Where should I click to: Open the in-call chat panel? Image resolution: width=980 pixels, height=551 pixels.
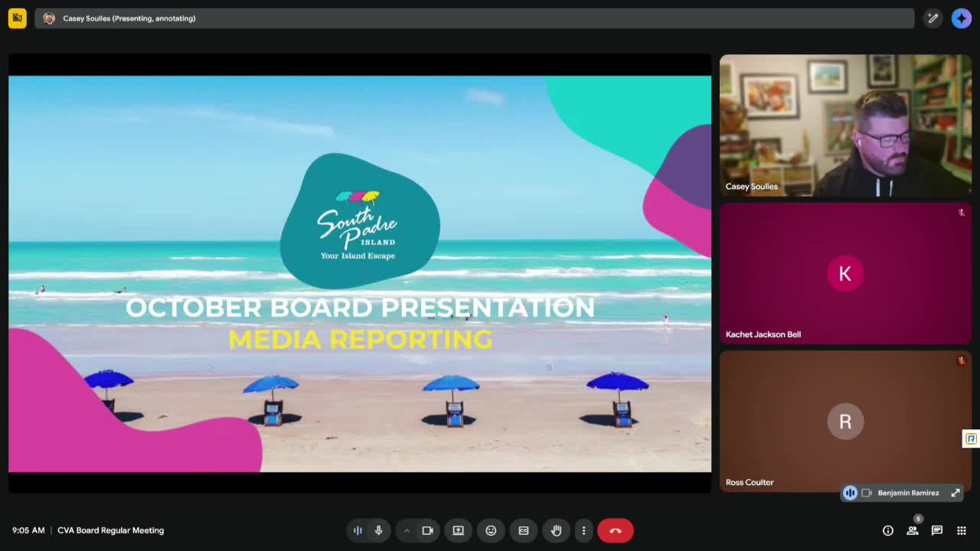coord(937,530)
